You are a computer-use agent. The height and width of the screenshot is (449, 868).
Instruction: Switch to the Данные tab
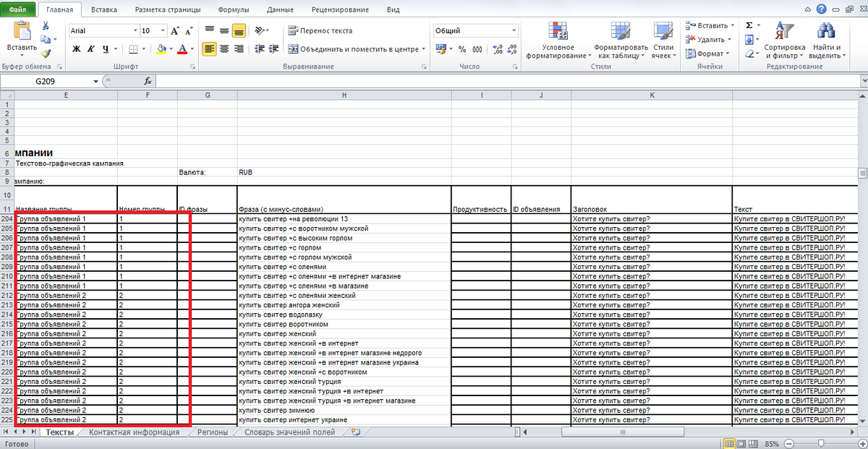(x=280, y=10)
